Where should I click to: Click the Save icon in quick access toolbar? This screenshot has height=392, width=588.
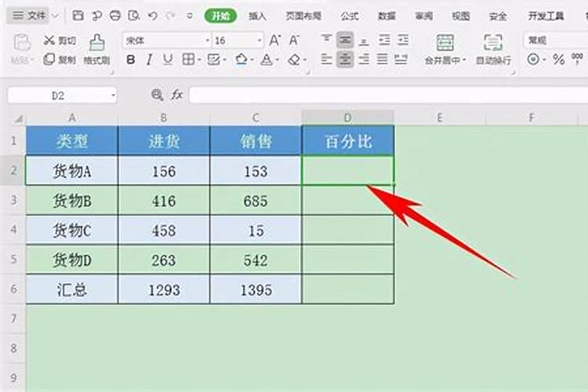(78, 15)
